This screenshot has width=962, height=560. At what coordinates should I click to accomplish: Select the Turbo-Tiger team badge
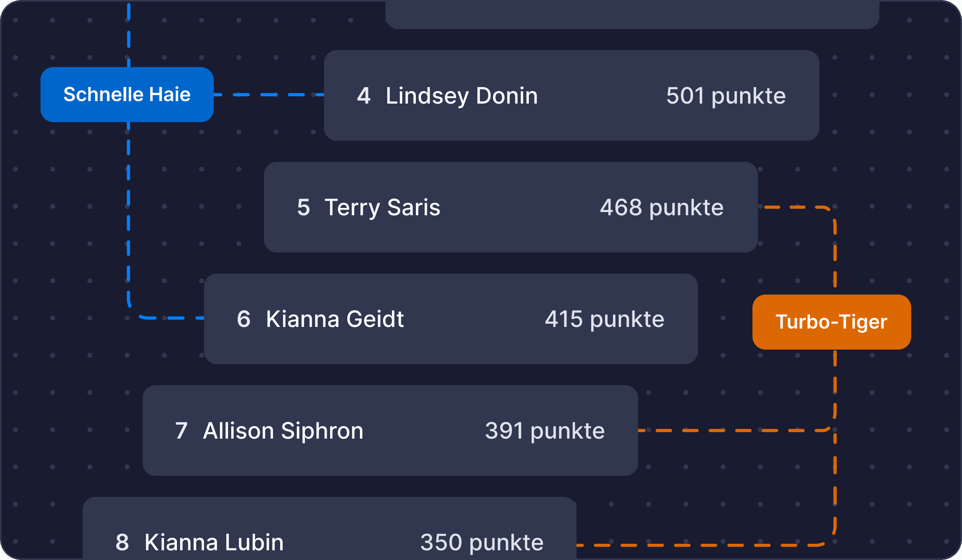point(831,322)
